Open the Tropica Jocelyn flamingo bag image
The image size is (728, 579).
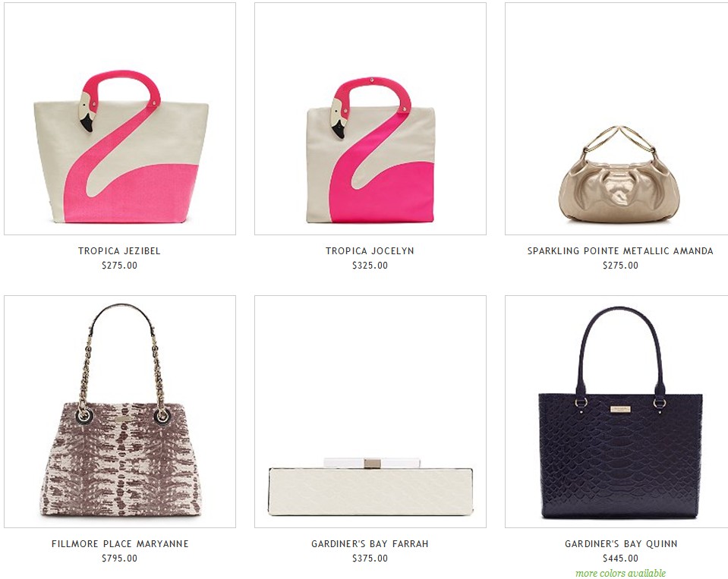(370, 119)
